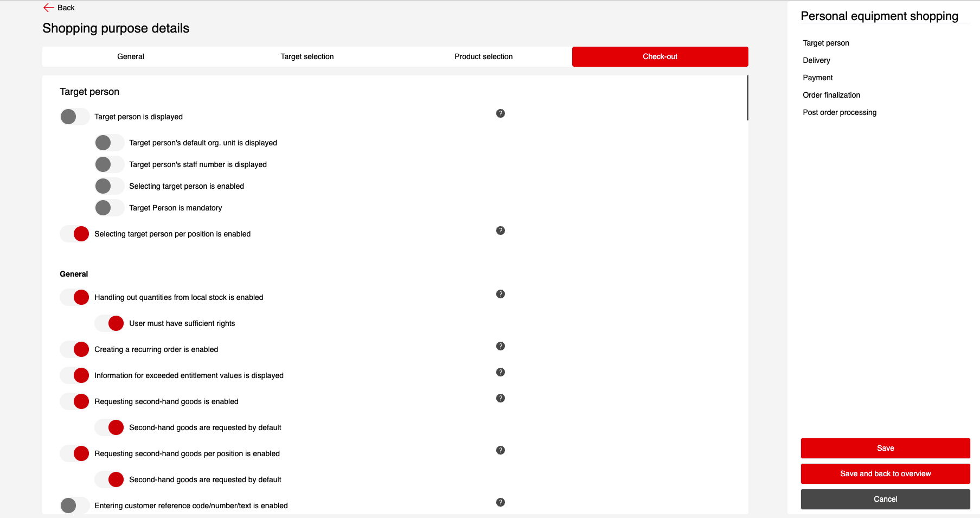This screenshot has height=518, width=980.
Task: Click help icon beside Creating a recurring order
Action: coord(500,346)
